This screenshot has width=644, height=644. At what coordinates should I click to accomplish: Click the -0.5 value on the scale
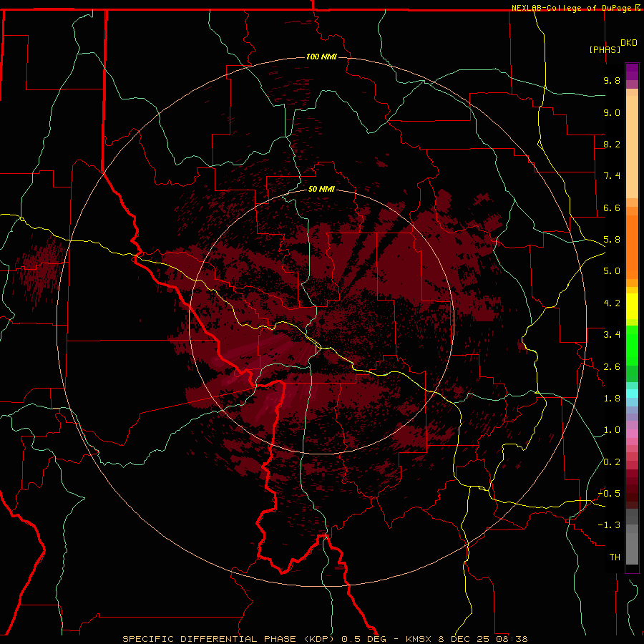tap(609, 494)
